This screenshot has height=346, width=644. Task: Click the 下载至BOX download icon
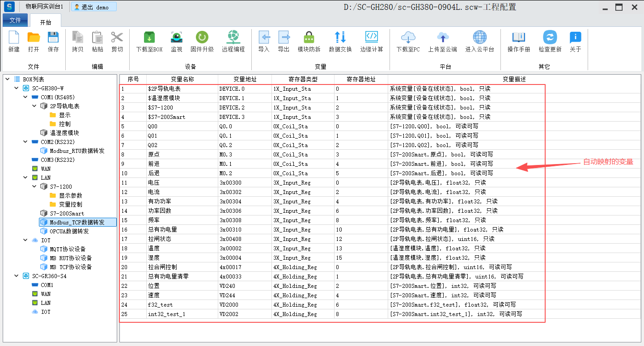pos(149,38)
